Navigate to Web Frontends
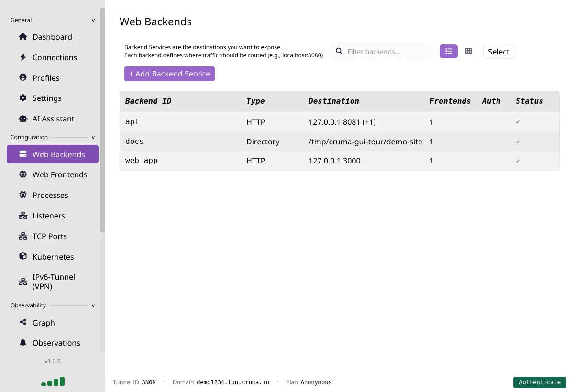Screen dimensions: 574x392 (x=53, y=174)
